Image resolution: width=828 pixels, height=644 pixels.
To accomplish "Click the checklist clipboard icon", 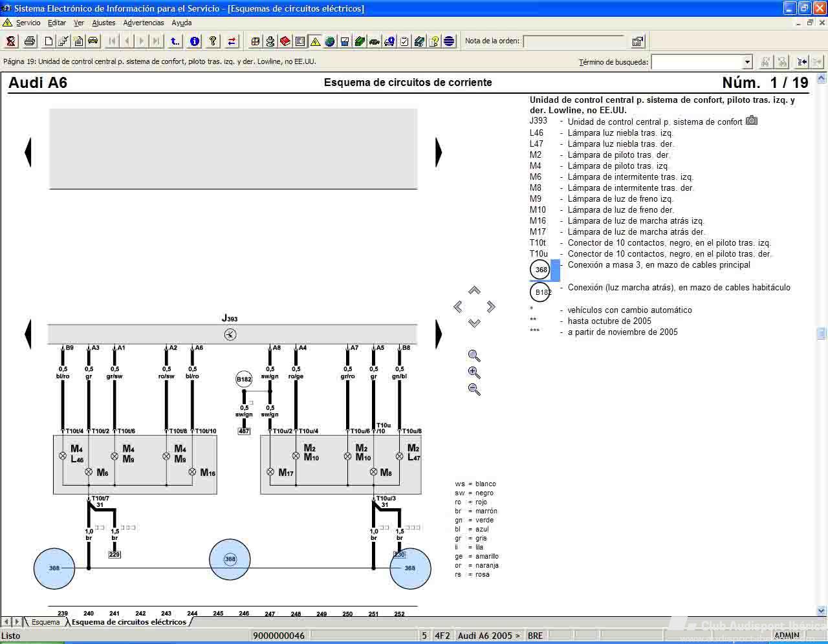I will pos(404,41).
